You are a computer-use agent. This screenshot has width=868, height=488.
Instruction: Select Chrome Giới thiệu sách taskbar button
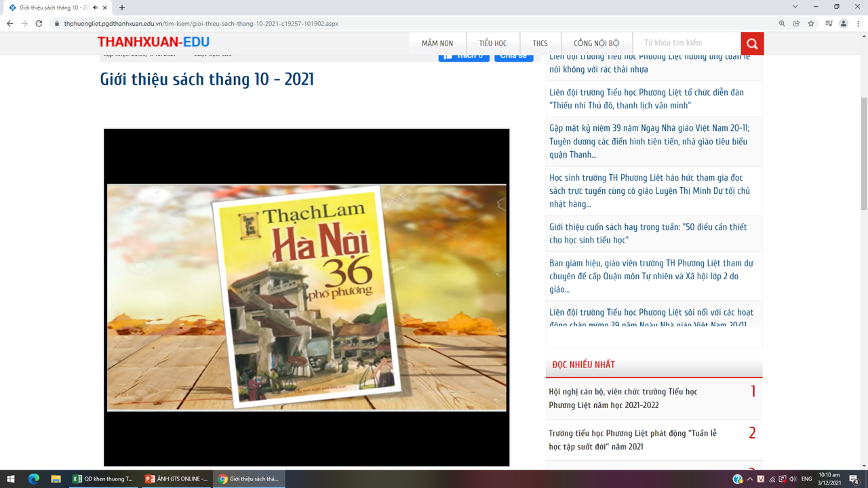click(249, 479)
